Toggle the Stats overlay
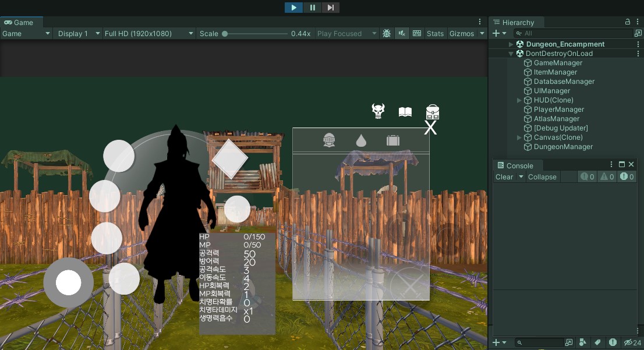The image size is (644, 350). pyautogui.click(x=435, y=34)
